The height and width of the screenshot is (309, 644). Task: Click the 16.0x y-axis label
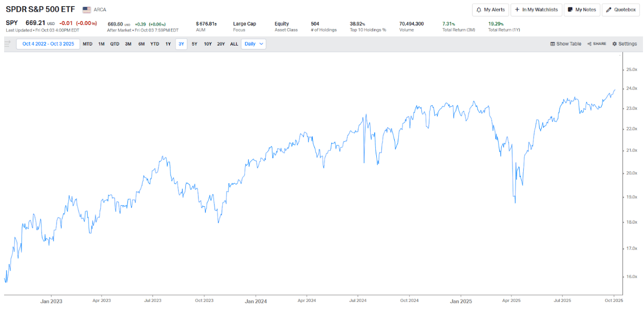(632, 277)
